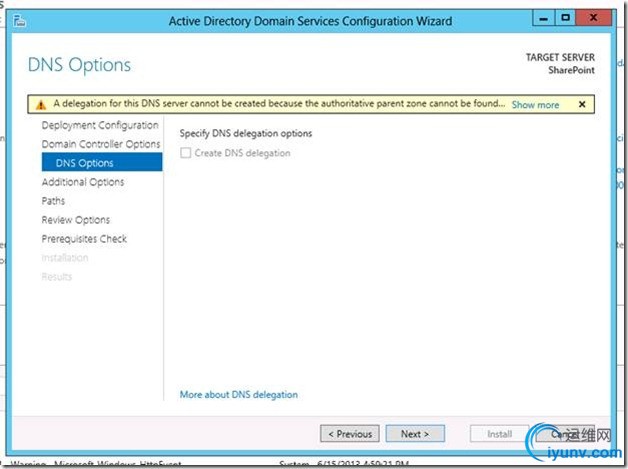Viewport: 628px width, 469px height.
Task: Open the Prerequisites Check step
Action: 84,239
